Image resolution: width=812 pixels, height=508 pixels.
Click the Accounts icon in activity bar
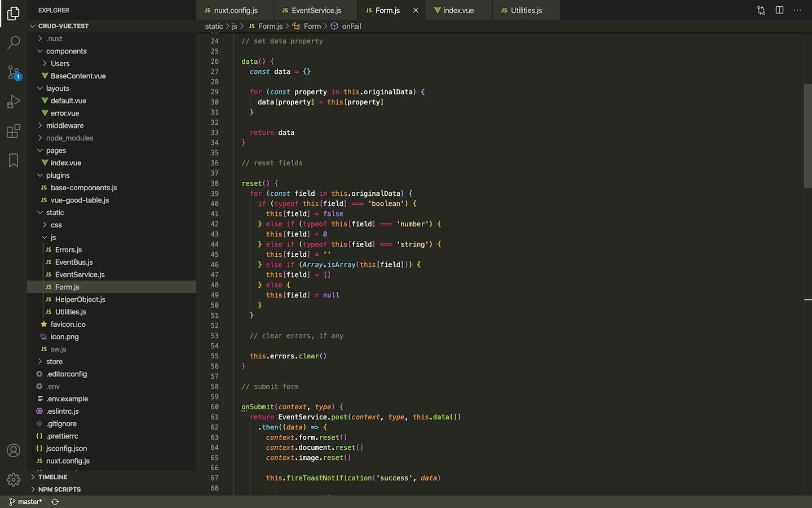pyautogui.click(x=14, y=450)
